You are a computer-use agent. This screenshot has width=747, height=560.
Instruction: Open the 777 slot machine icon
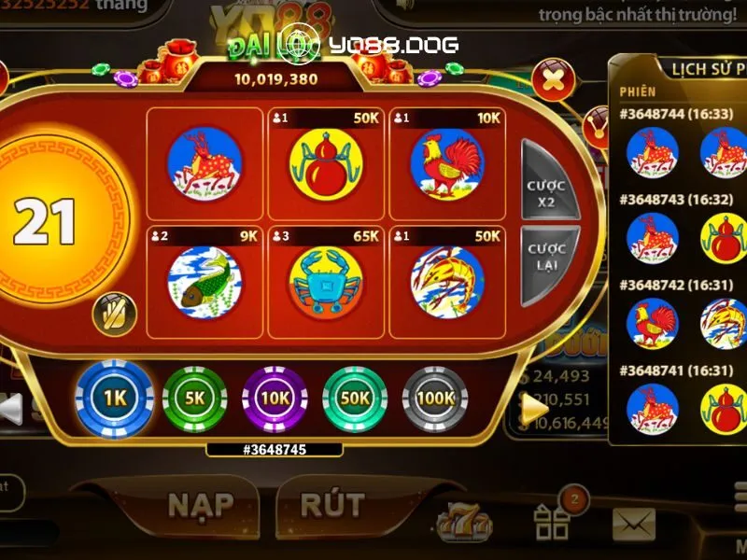pyautogui.click(x=463, y=523)
